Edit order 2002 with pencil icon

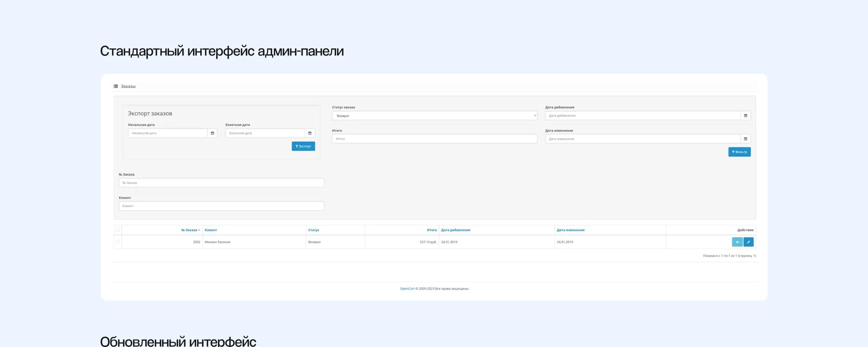click(x=748, y=242)
